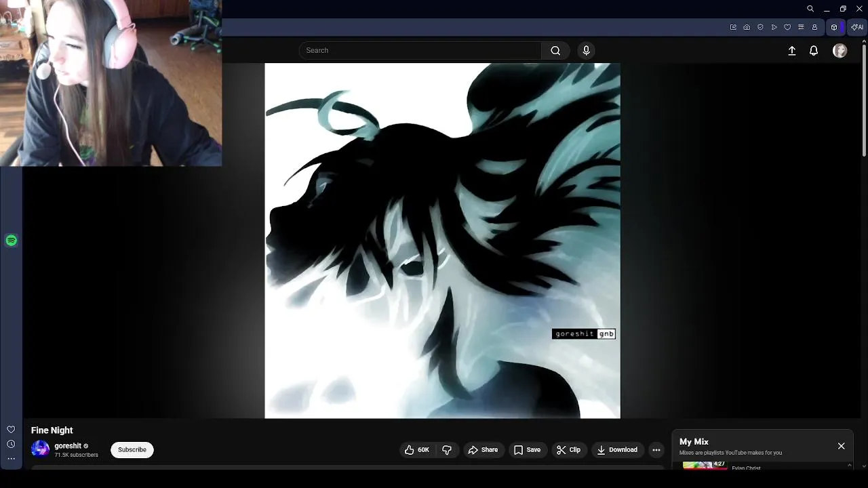
Task: Open the browser snapshot edit icon
Action: click(733, 27)
